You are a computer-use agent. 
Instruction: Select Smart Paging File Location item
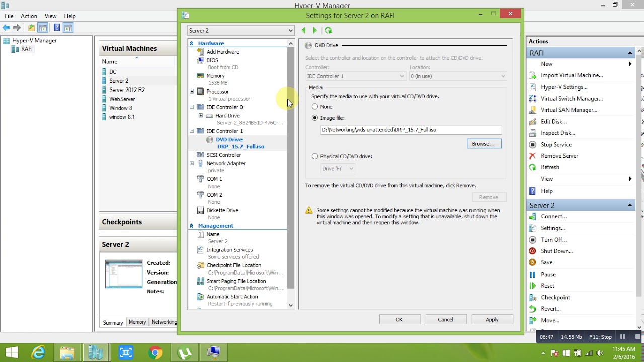tap(236, 281)
